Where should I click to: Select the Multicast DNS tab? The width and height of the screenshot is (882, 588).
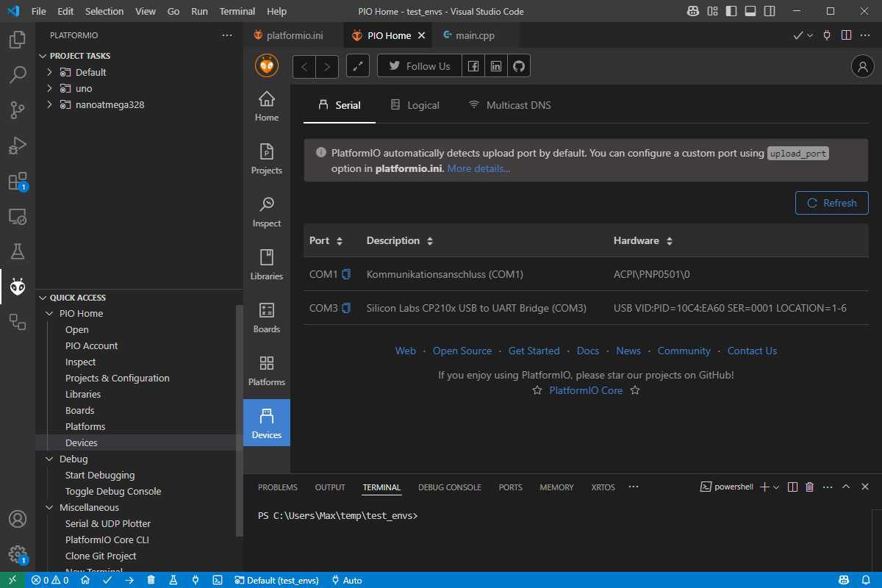(x=509, y=105)
